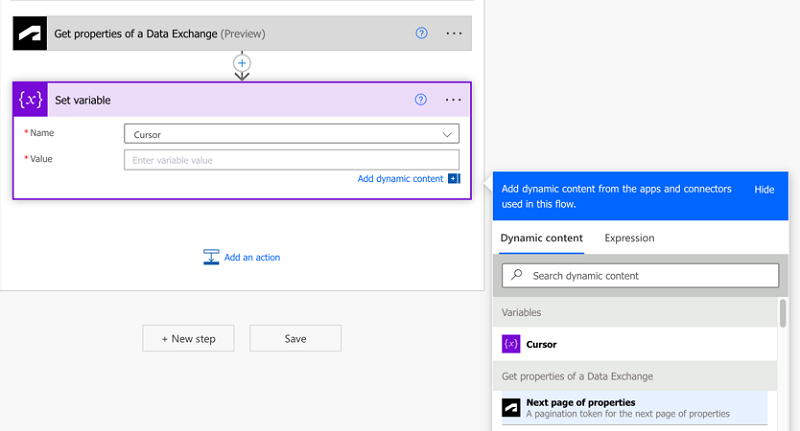
Task: Collapse the Set variable card header
Action: tap(230, 100)
